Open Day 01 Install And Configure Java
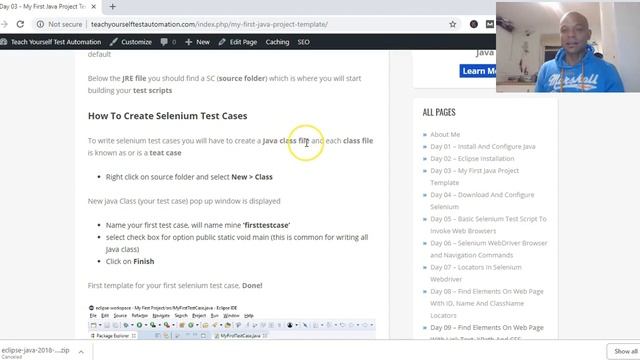This screenshot has width=640, height=360. click(x=482, y=147)
